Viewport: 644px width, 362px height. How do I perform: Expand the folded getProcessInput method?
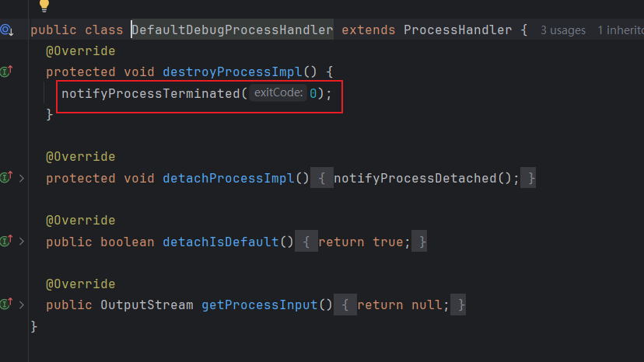22,305
